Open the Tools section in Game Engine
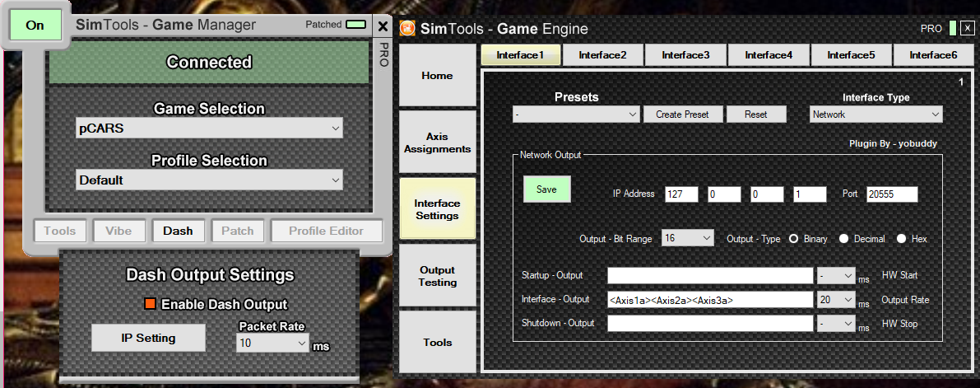The height and width of the screenshot is (388, 980). tap(437, 343)
